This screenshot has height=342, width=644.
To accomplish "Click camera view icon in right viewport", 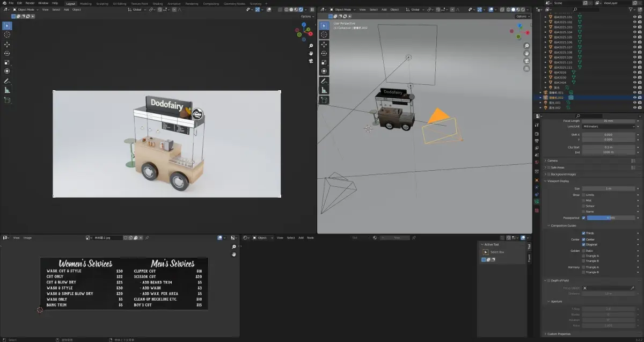I will coord(526,61).
